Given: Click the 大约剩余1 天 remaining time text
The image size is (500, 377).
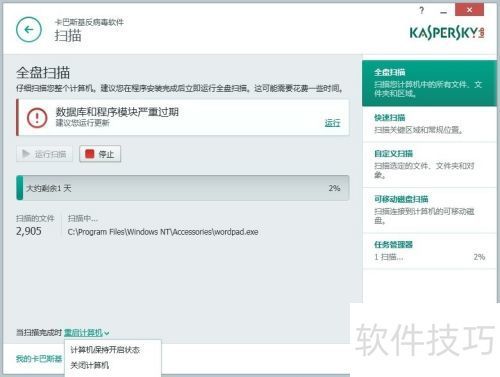Looking at the screenshot, I should click(x=49, y=188).
